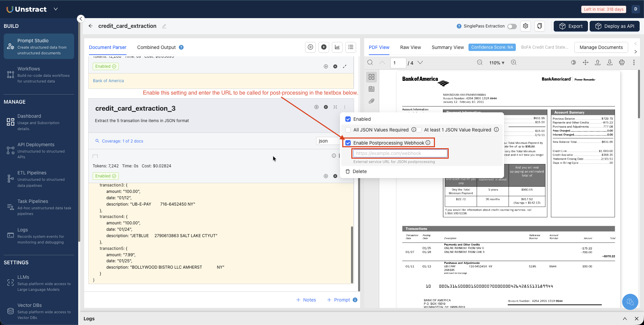Click the PDF zoom out magnifier icon
Image resolution: width=644 pixels, height=325 pixels.
point(480,63)
